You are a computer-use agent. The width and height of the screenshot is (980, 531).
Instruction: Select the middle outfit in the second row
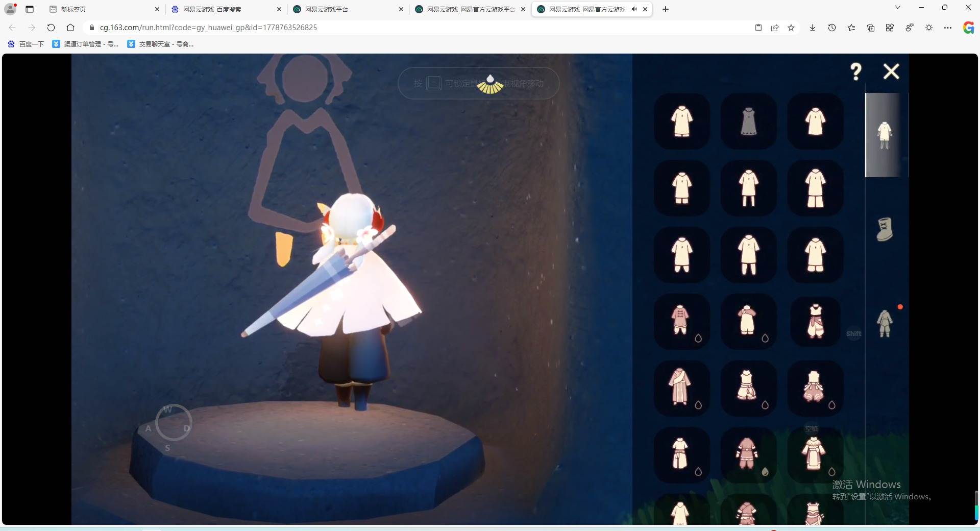749,188
